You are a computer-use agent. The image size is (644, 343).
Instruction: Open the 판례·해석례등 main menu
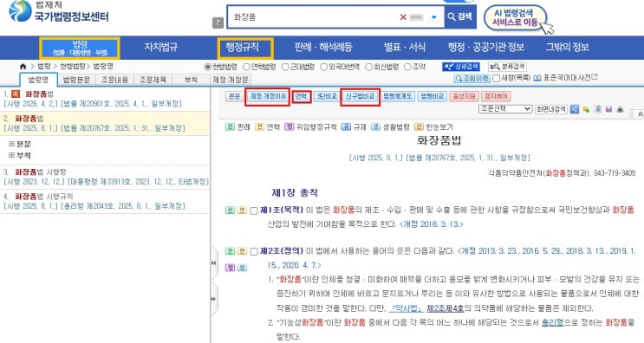coord(323,47)
